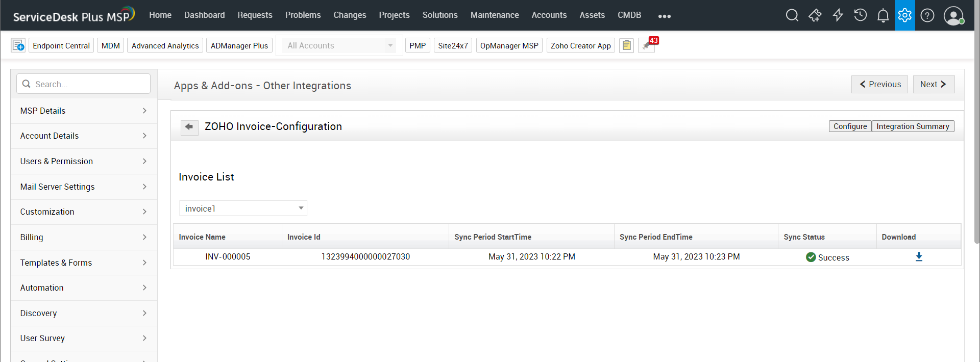Download invoice INV-000005
The width and height of the screenshot is (980, 362).
pyautogui.click(x=919, y=257)
